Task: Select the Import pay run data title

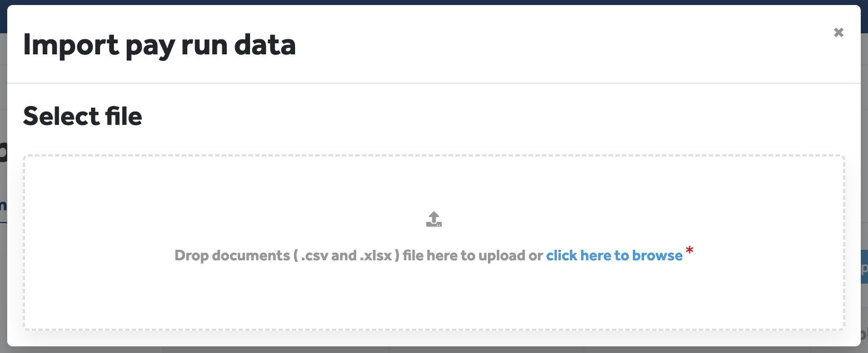Action: 159,45
